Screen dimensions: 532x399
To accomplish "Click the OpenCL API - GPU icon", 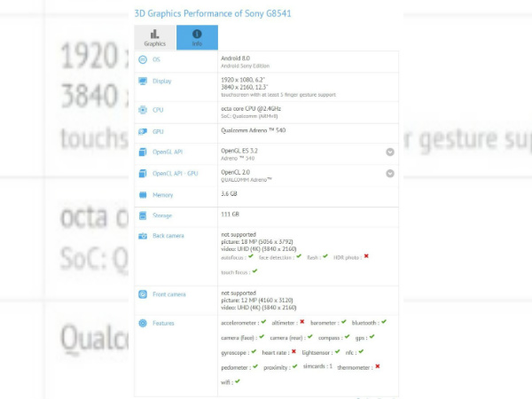I will coord(143,174).
